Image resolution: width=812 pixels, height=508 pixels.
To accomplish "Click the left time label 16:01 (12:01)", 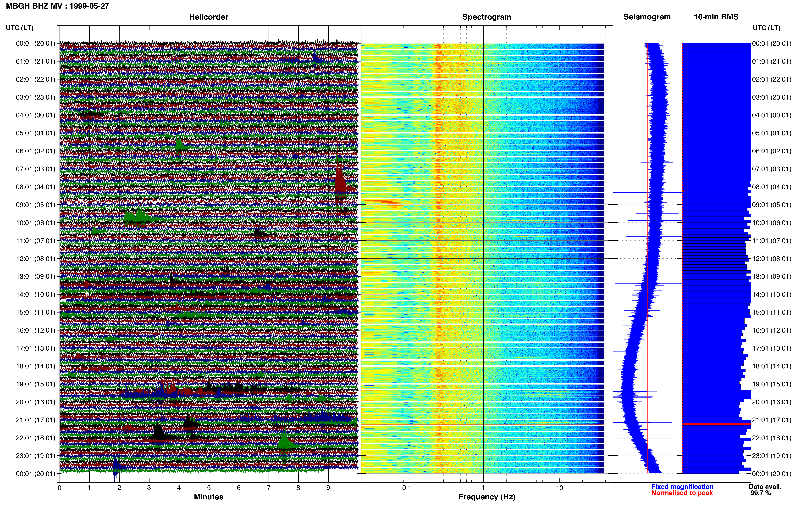I will (35, 330).
